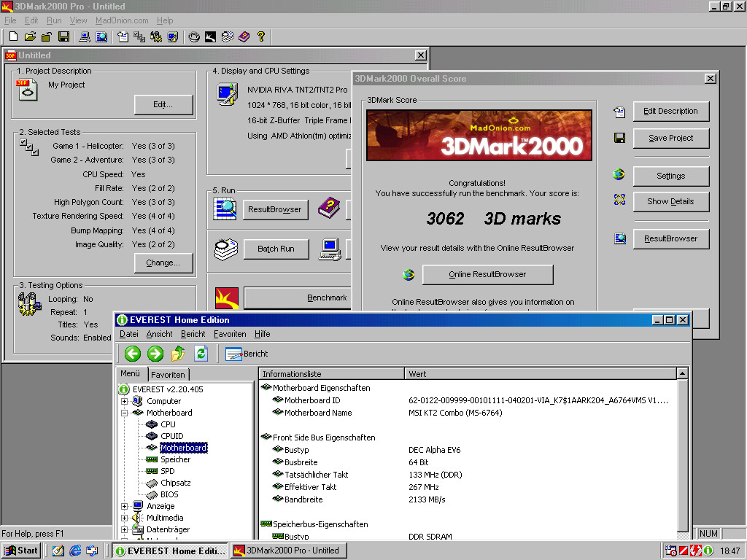This screenshot has width=747, height=560.
Task: Select SPD in the EVEREST tree
Action: click(x=167, y=471)
